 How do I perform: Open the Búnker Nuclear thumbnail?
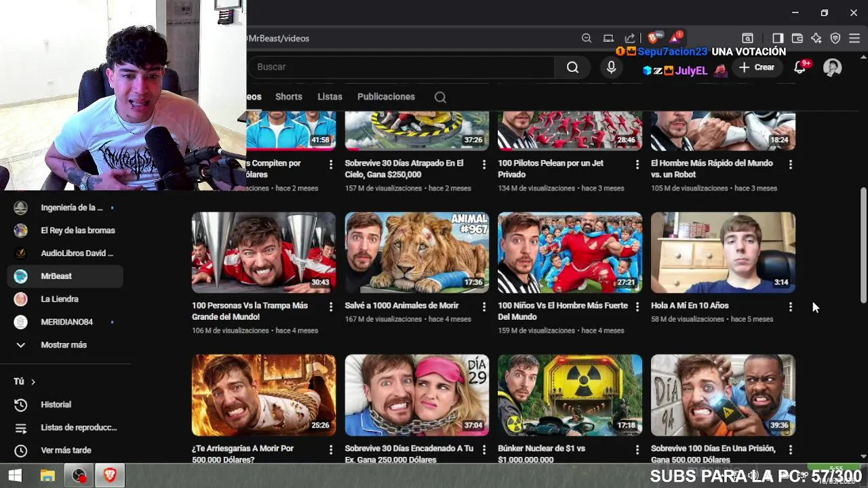tap(570, 395)
